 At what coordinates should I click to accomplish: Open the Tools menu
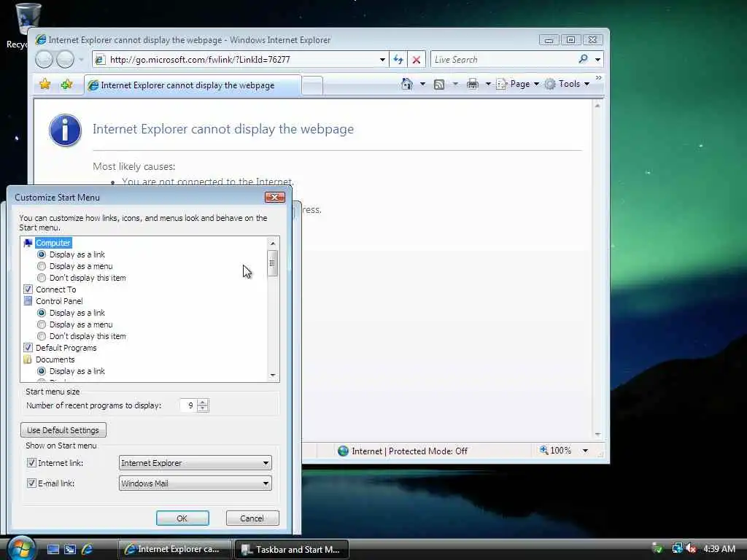(x=568, y=85)
